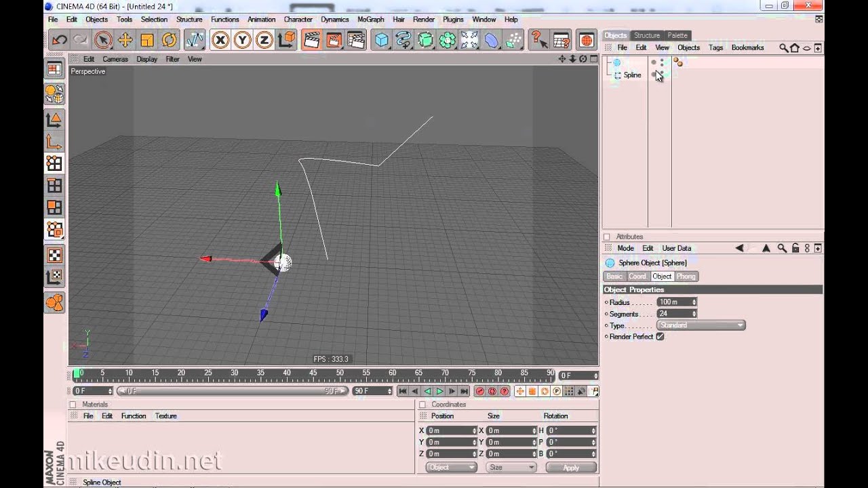This screenshot has height=488, width=868.
Task: Click the Radius value field
Action: click(676, 302)
